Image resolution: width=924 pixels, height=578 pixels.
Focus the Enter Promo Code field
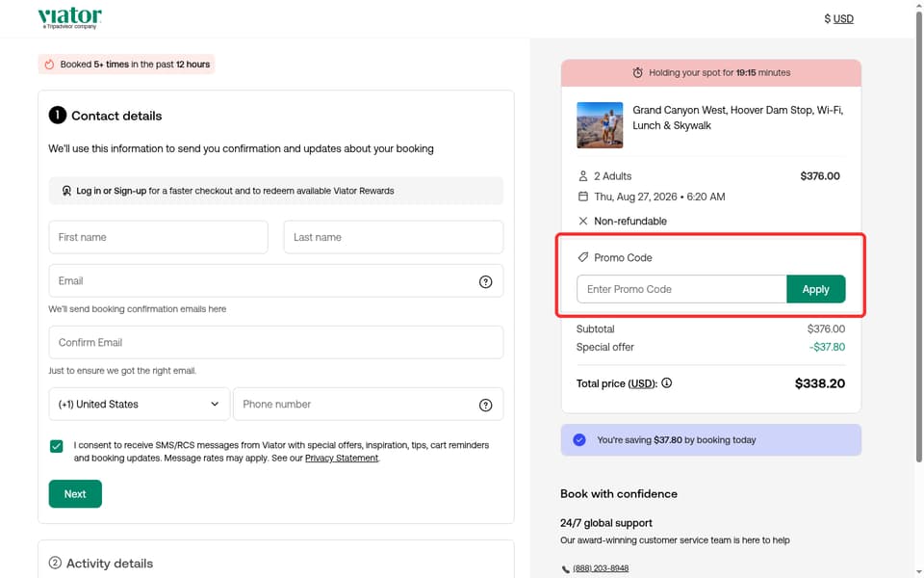coord(681,289)
